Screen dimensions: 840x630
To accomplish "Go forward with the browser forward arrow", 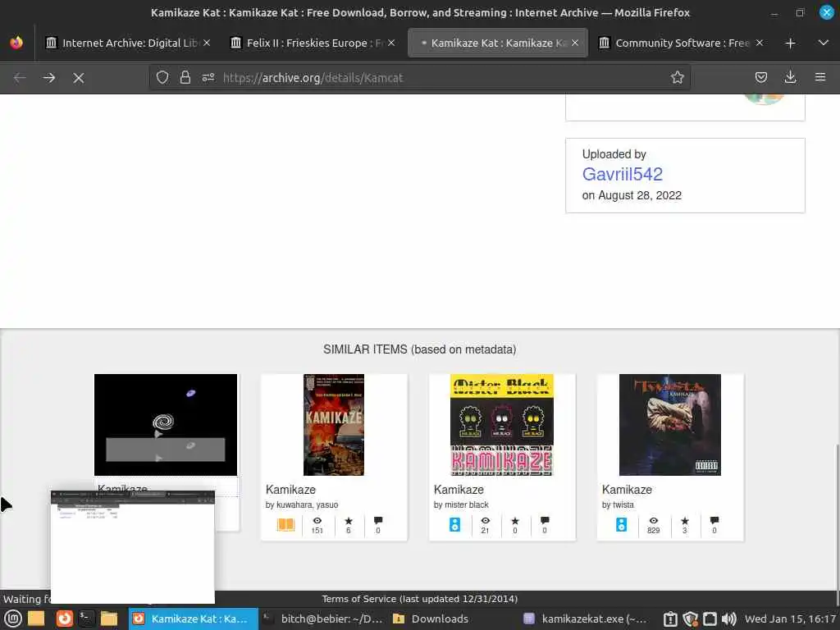I will [x=48, y=78].
